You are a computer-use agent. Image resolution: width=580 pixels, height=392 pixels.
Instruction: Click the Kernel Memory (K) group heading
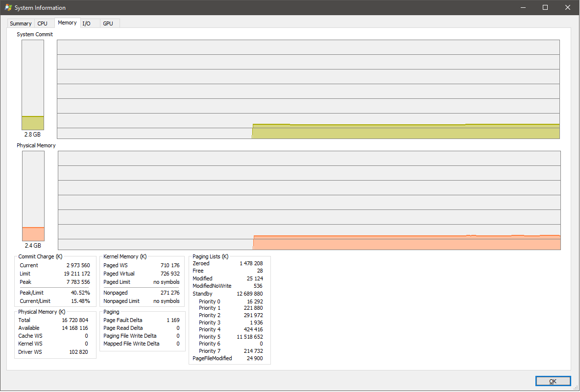point(125,256)
